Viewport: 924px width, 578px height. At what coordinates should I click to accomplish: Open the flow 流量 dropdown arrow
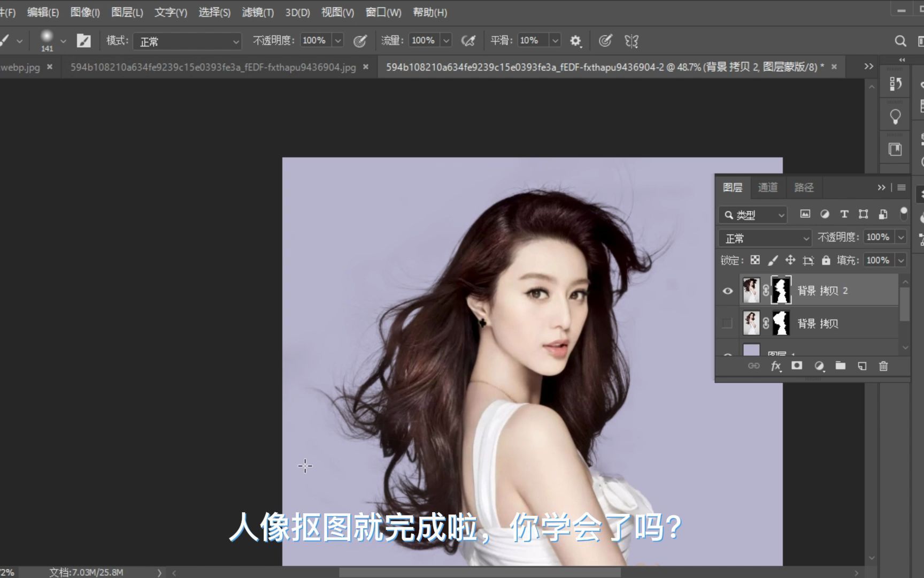[x=446, y=41]
